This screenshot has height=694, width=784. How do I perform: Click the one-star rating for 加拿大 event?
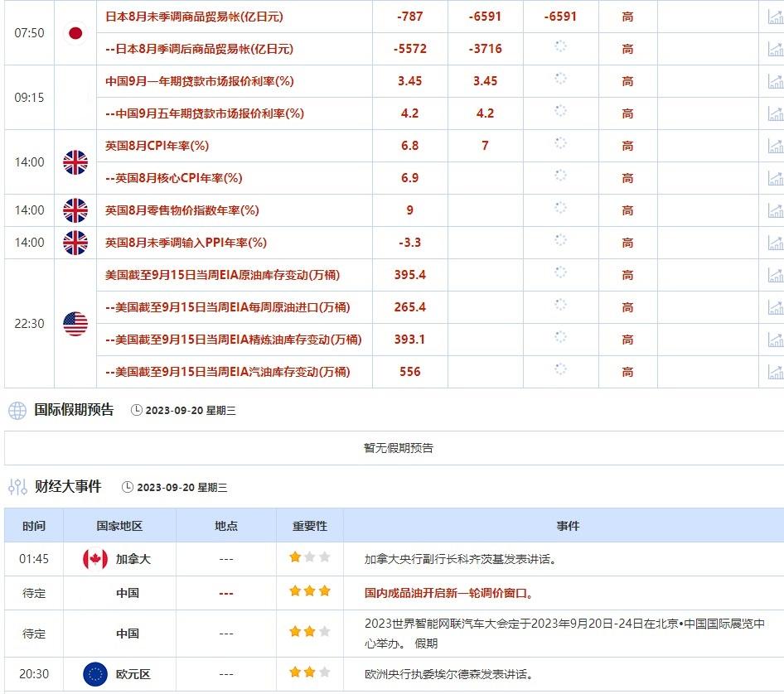click(309, 557)
